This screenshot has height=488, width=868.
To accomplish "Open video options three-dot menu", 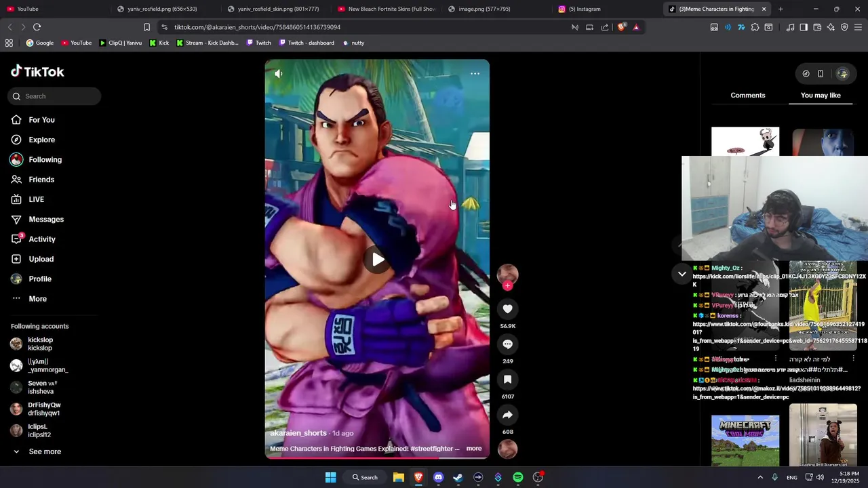I will coord(475,73).
